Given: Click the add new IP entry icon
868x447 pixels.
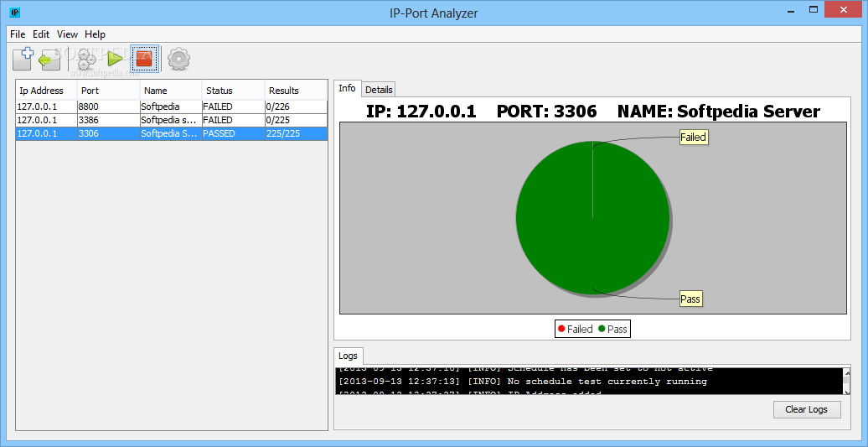Looking at the screenshot, I should point(23,59).
